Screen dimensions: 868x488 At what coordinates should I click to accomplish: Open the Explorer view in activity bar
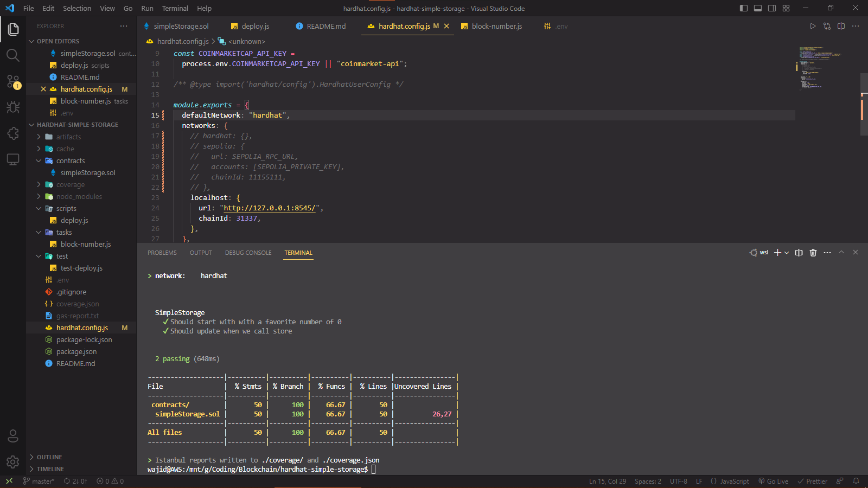(13, 29)
